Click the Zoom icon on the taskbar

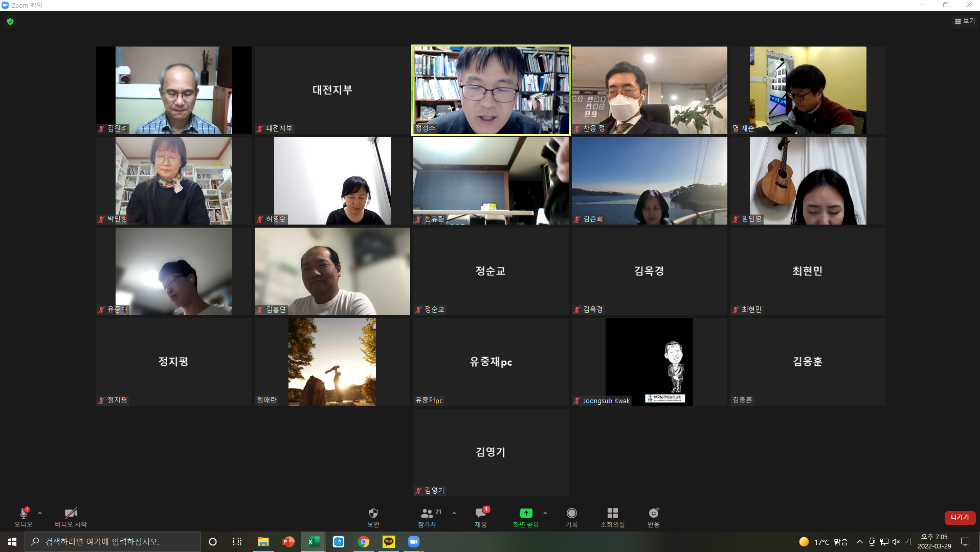[414, 542]
